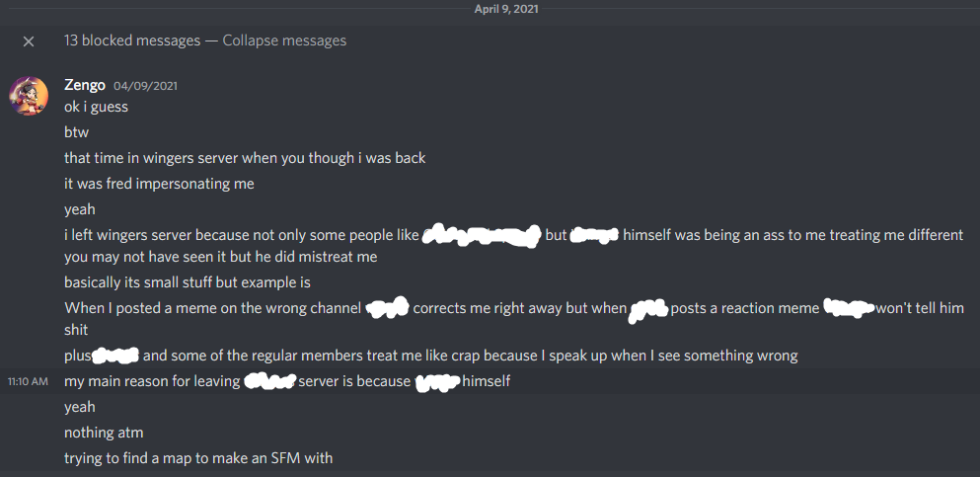Open Zengo's avatar profile picture
The width and height of the screenshot is (980, 477).
(x=28, y=95)
